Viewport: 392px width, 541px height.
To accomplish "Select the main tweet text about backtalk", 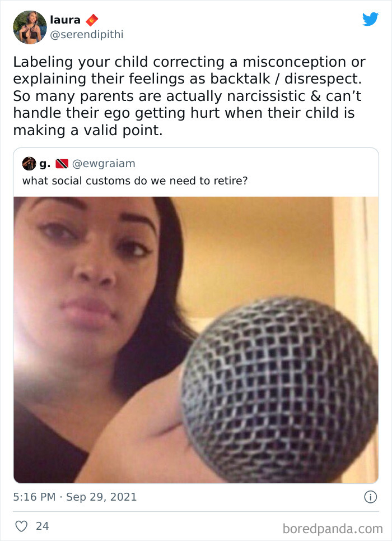I will [189, 96].
